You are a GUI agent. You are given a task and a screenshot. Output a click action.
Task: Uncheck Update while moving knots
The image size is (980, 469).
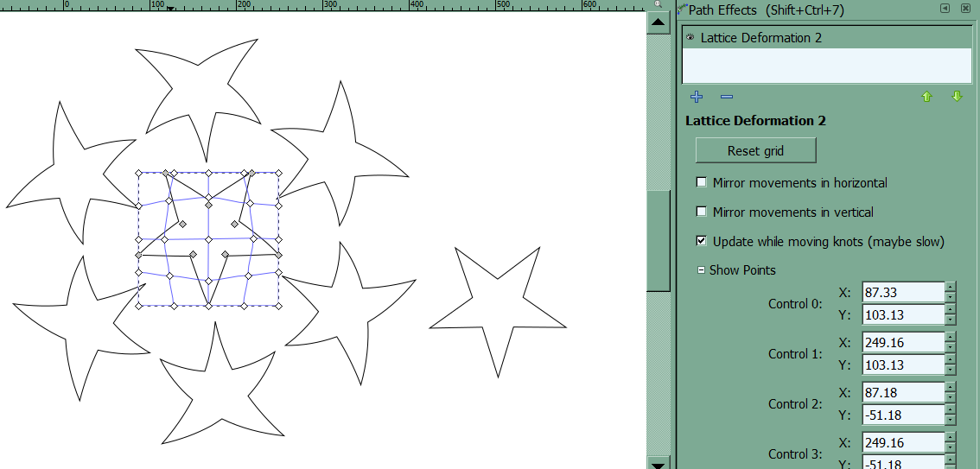(702, 242)
